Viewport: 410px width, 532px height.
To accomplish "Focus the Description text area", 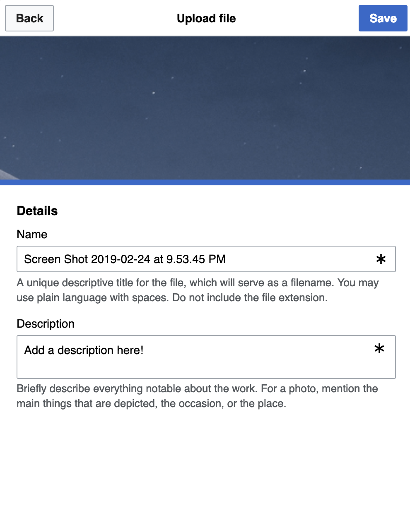I will pos(206,357).
